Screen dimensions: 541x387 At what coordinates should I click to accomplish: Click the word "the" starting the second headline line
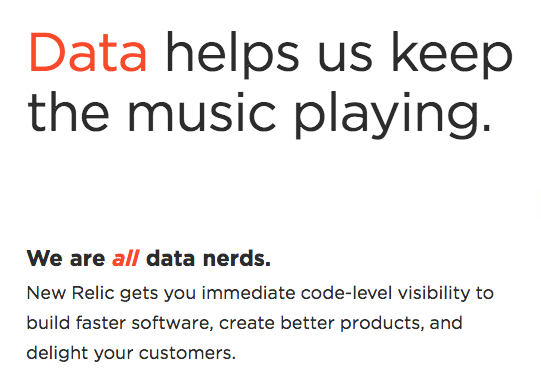point(68,112)
